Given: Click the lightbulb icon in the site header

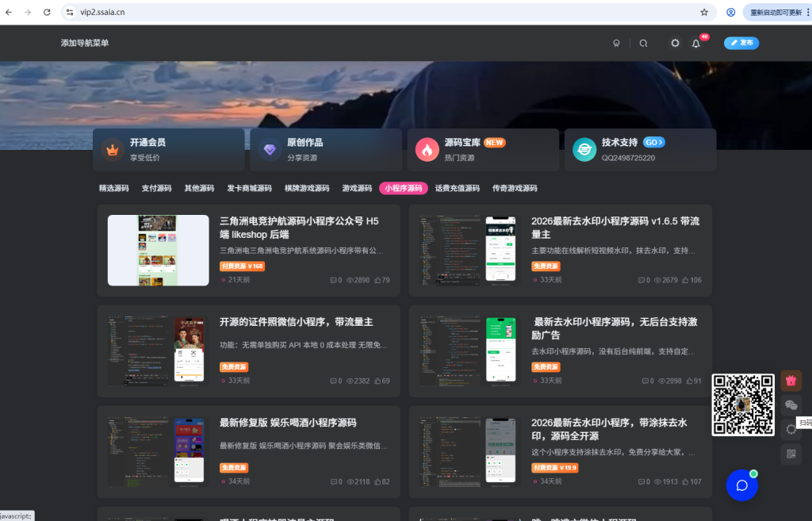Looking at the screenshot, I should pyautogui.click(x=616, y=43).
